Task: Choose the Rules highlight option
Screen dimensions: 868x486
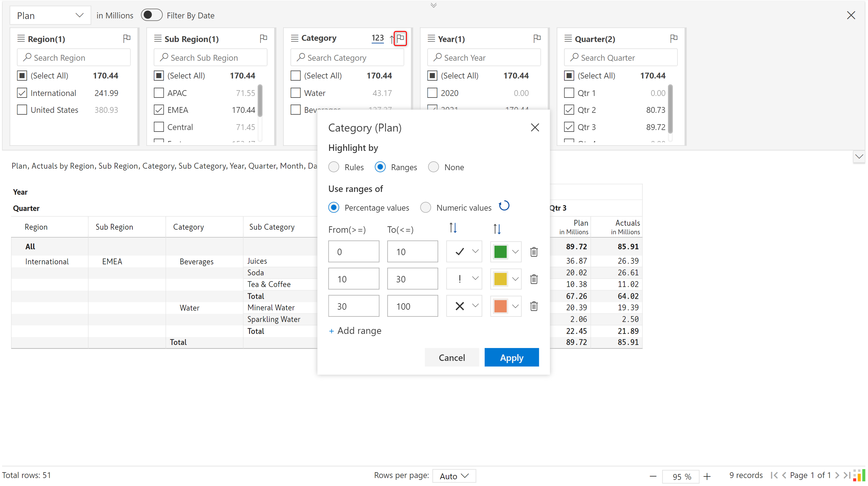Action: pyautogui.click(x=334, y=167)
